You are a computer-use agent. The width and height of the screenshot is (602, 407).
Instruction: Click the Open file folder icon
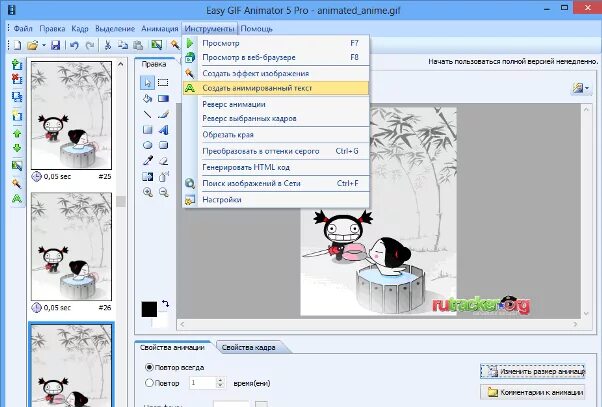[33, 45]
